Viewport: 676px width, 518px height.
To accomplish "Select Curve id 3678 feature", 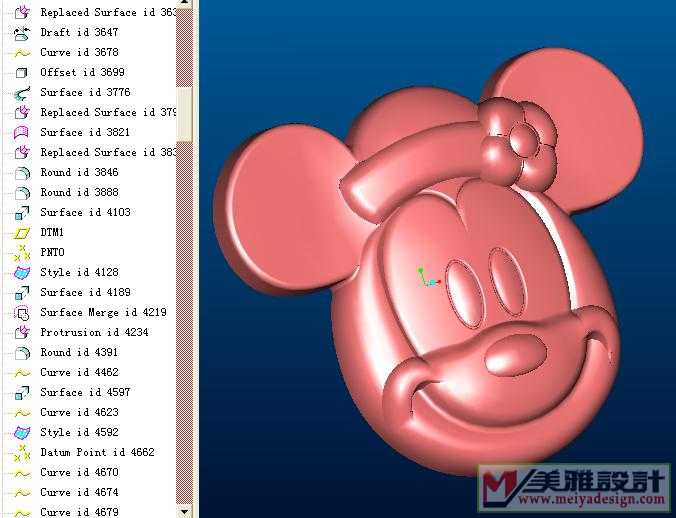I will tap(79, 53).
